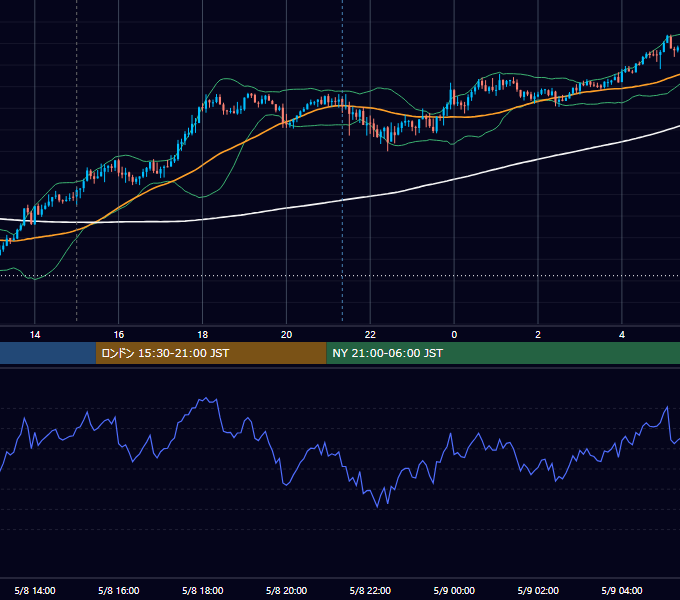Image resolution: width=680 pixels, height=600 pixels.
Task: Click the 5/9 04:00 time label
Action: point(621,590)
